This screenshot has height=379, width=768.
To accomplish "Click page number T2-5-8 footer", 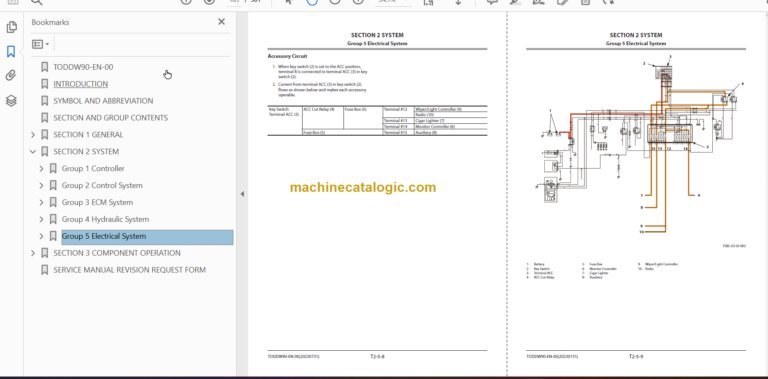I will (x=377, y=356).
